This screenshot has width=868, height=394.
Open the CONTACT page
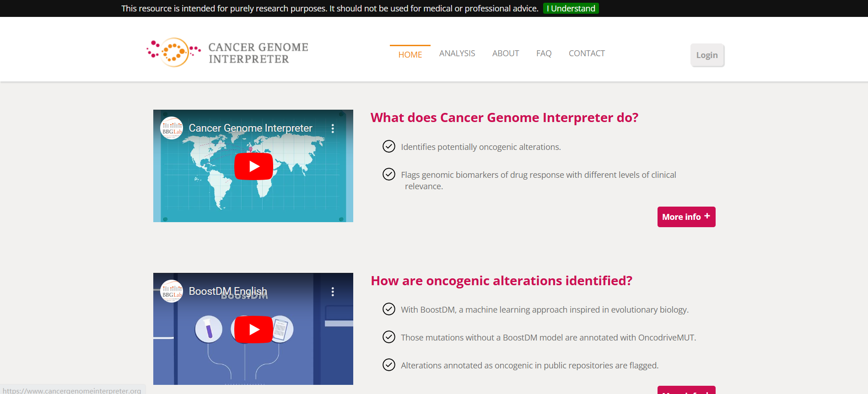point(587,53)
